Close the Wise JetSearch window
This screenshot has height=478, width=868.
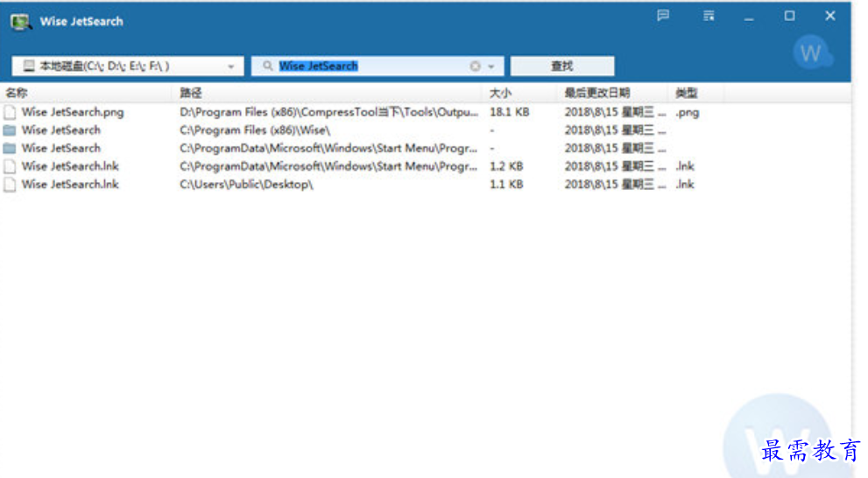pyautogui.click(x=829, y=16)
